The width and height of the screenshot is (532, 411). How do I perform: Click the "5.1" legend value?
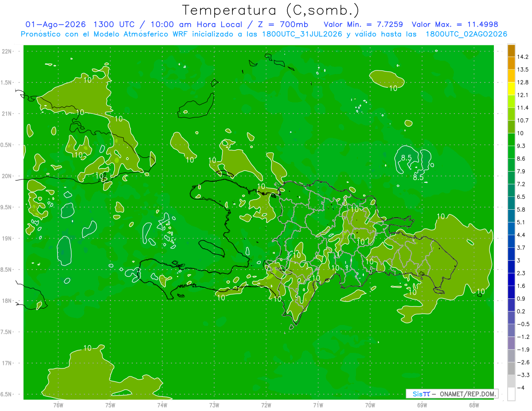pos(521,222)
